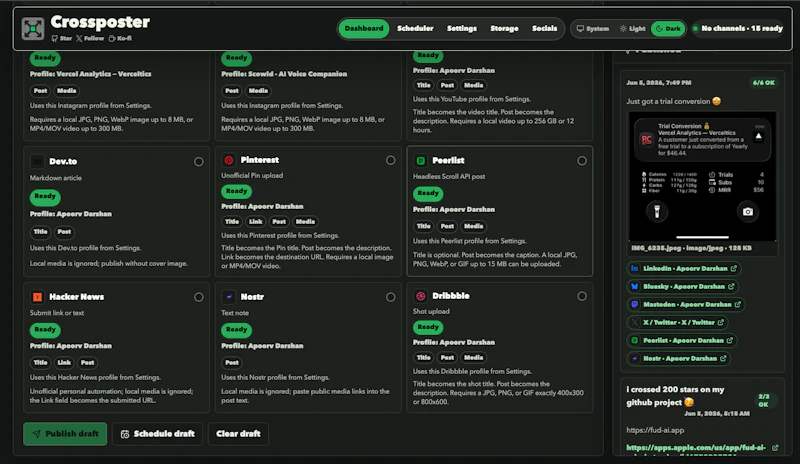The image size is (800, 464).
Task: Open the X Follow link
Action: [90, 38]
